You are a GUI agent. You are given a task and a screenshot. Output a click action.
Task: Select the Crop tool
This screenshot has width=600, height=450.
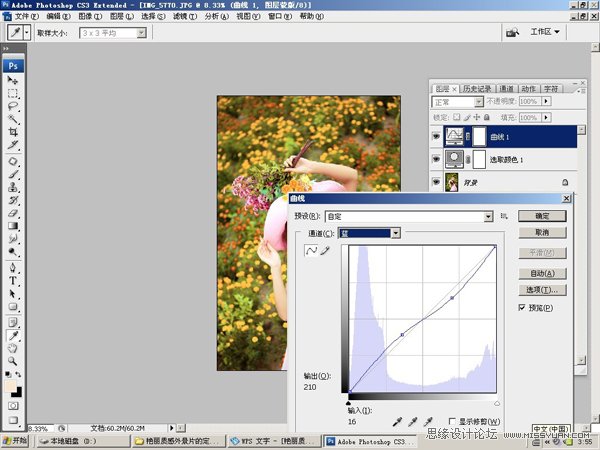[13, 132]
